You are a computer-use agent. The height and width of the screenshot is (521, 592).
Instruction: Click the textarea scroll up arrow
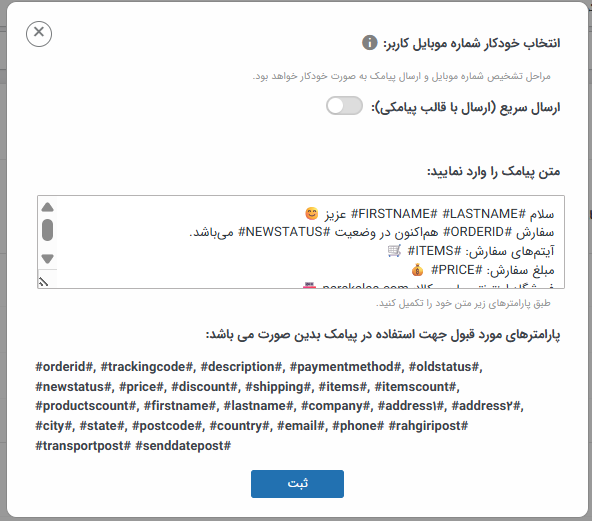48,207
